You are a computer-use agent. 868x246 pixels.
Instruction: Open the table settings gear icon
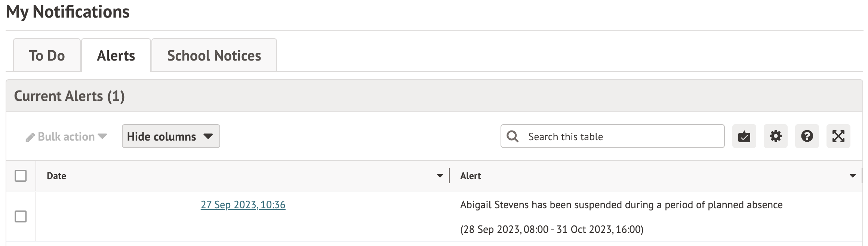[x=775, y=136]
